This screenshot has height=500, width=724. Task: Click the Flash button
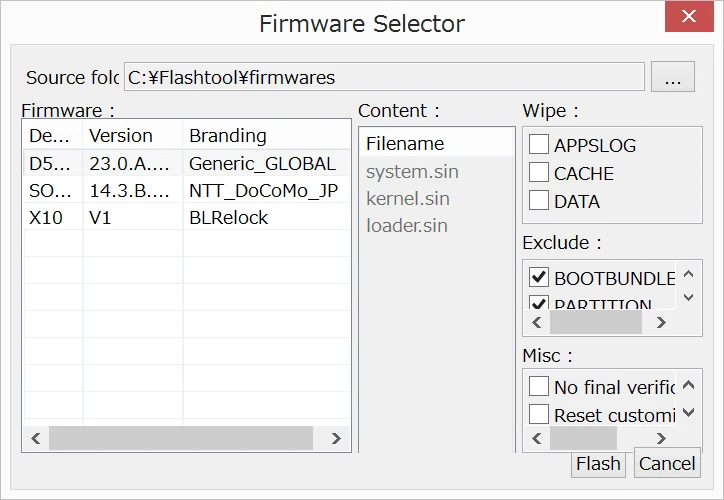click(x=598, y=464)
